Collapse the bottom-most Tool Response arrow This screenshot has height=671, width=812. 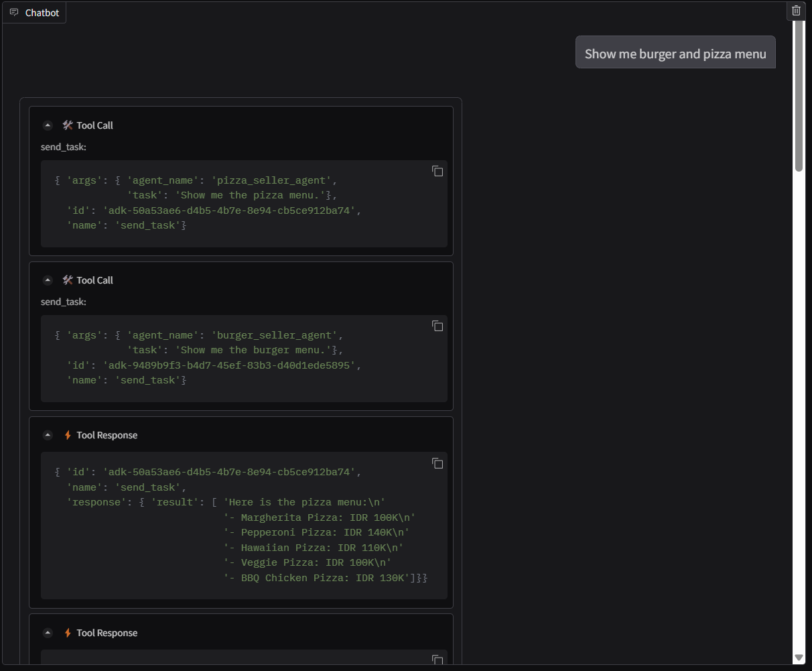click(48, 633)
